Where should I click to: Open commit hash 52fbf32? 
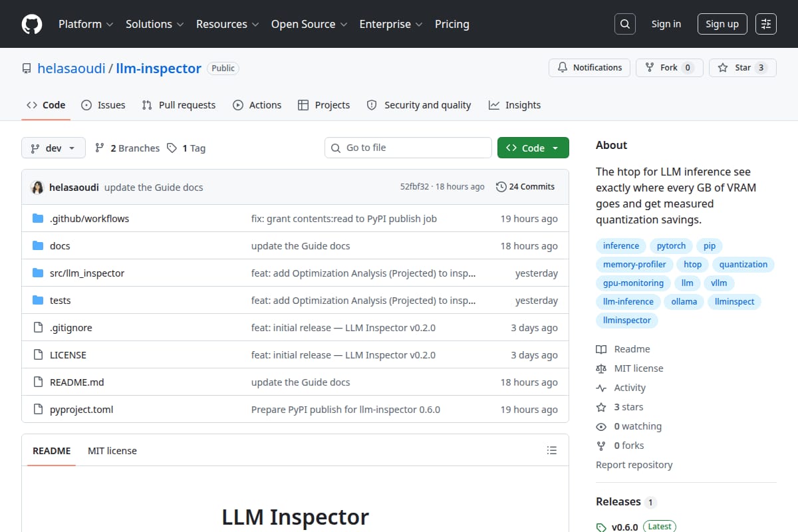click(x=414, y=187)
